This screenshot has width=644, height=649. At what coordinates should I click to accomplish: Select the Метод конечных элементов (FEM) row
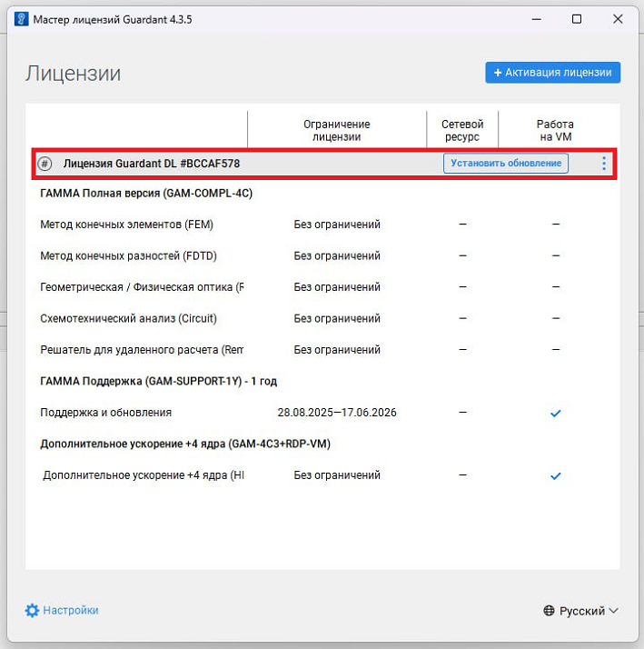(x=127, y=225)
